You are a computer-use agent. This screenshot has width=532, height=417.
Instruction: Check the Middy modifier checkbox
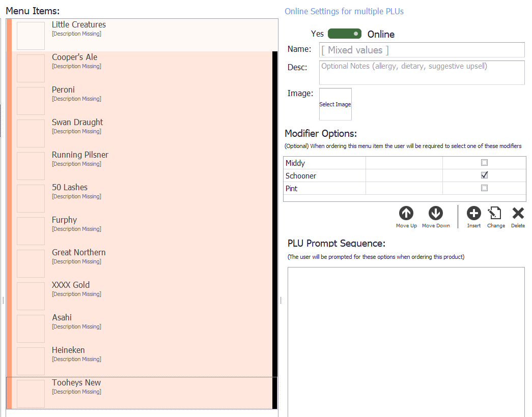pos(484,163)
